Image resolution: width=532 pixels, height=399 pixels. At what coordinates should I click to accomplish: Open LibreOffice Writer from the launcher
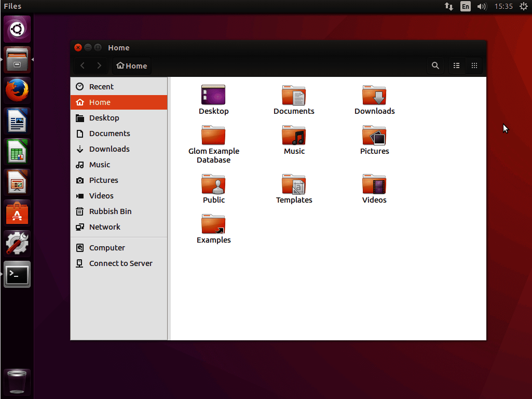pos(17,121)
